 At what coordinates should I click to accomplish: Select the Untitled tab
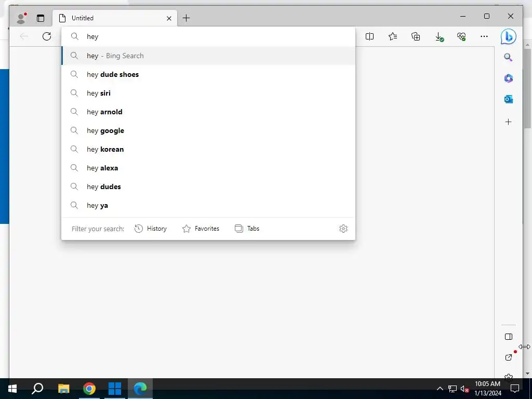pyautogui.click(x=115, y=18)
